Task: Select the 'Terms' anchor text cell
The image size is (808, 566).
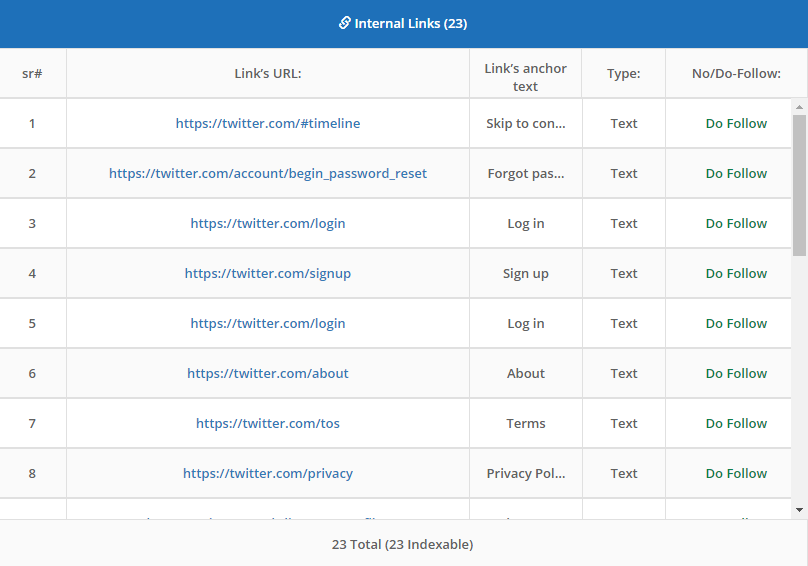Action: coord(526,423)
